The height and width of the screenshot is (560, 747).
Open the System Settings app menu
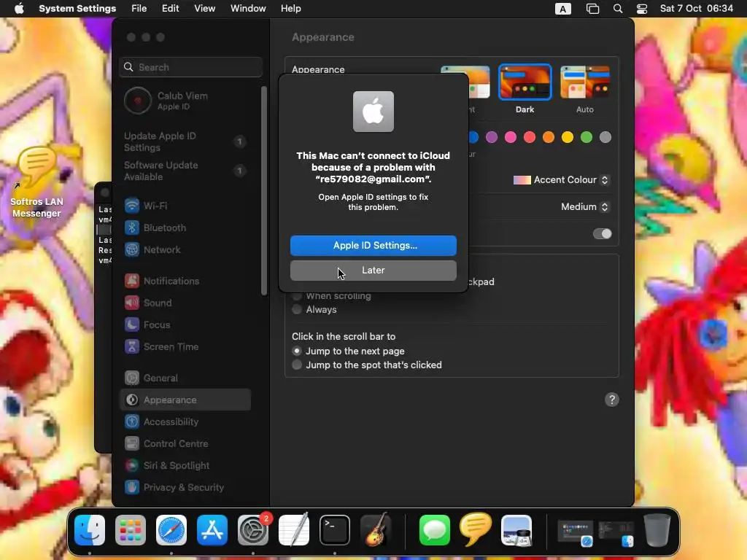77,9
